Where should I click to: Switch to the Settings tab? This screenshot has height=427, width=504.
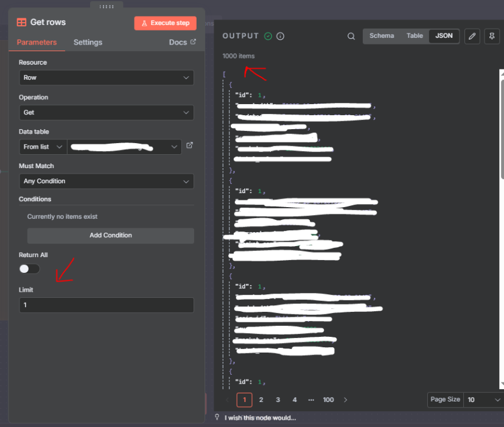(x=88, y=43)
